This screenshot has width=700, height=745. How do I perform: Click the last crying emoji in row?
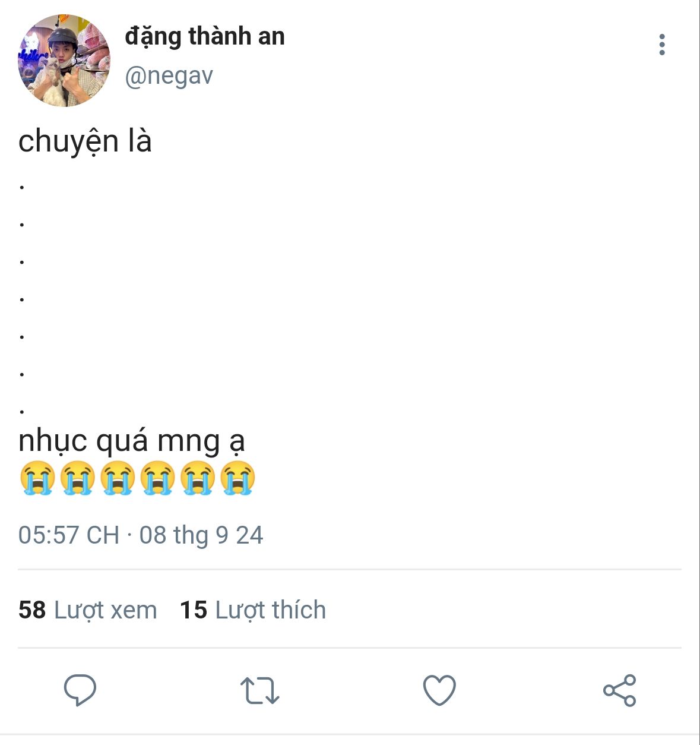tap(237, 478)
